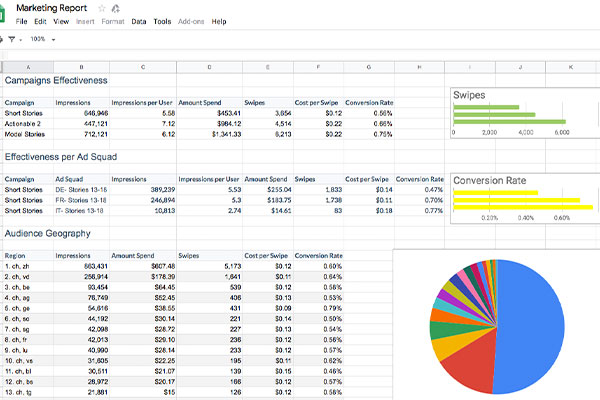Open the Data menu
The width and height of the screenshot is (600, 400).
138,21
